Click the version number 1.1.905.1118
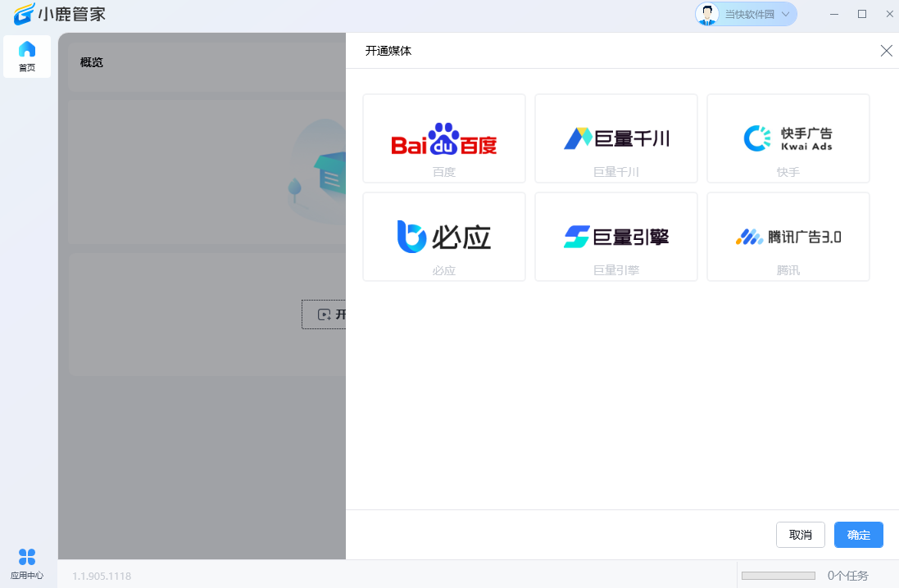Image resolution: width=899 pixels, height=588 pixels. 102,576
